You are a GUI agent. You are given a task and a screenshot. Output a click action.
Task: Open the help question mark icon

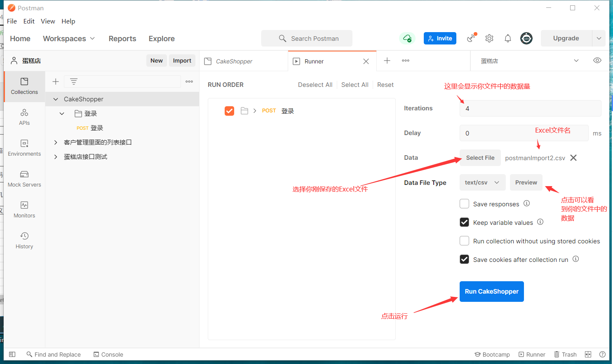pos(602,355)
